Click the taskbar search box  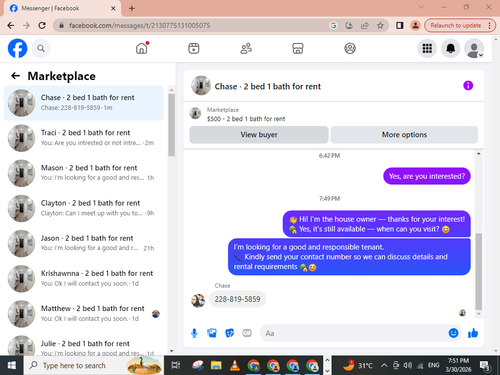pyautogui.click(x=94, y=365)
